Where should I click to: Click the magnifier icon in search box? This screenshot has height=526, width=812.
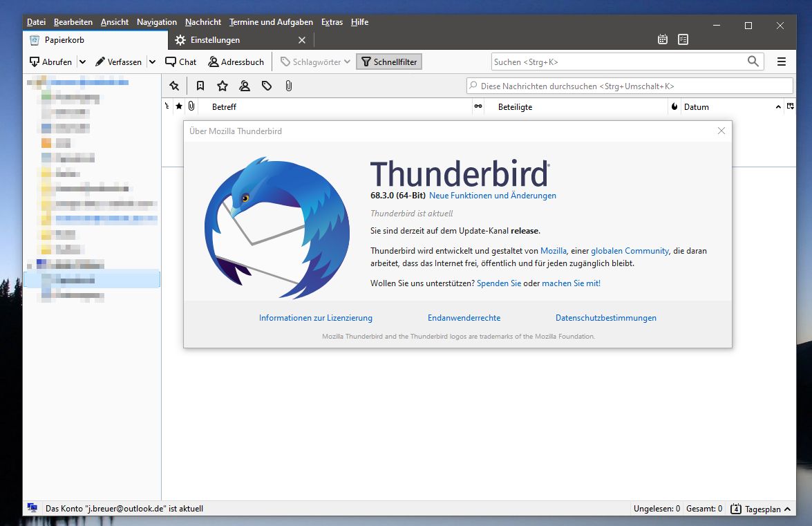coord(753,62)
